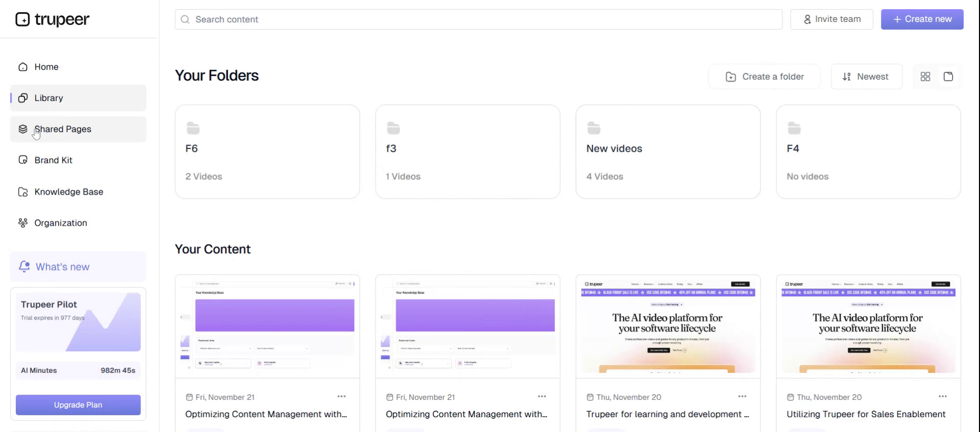
Task: Open more options for learning and development video
Action: tap(742, 396)
